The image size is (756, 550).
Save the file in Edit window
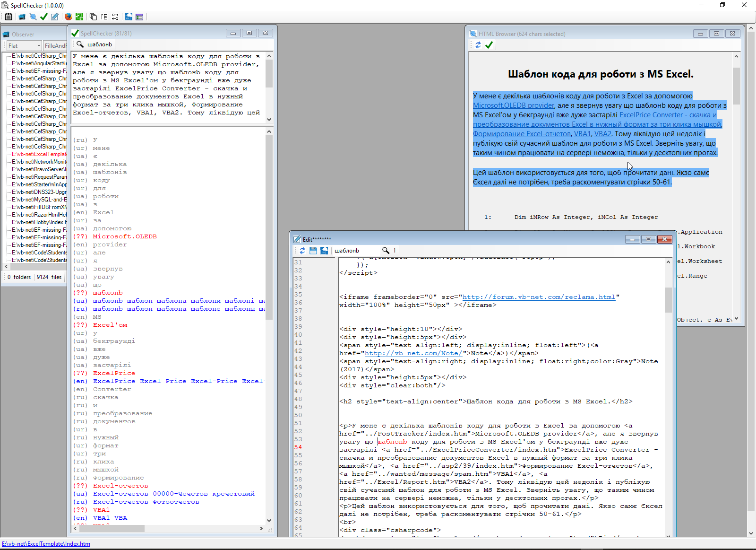tap(313, 251)
